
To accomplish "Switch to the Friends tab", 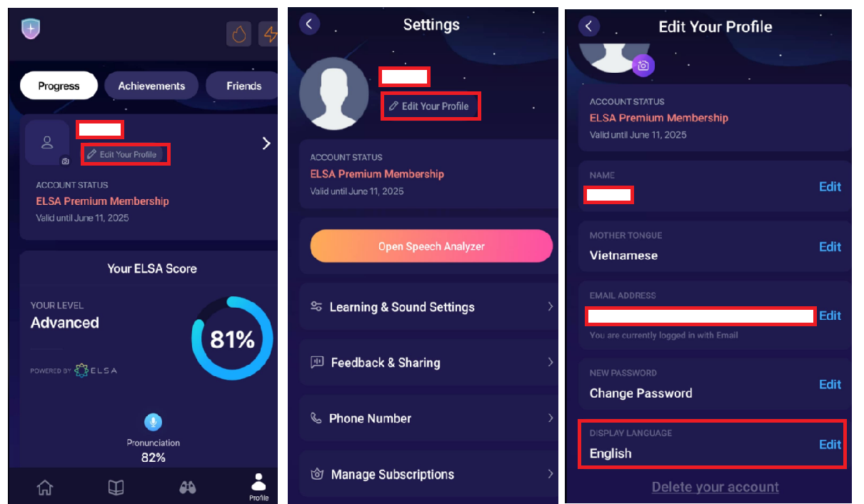I will [243, 86].
